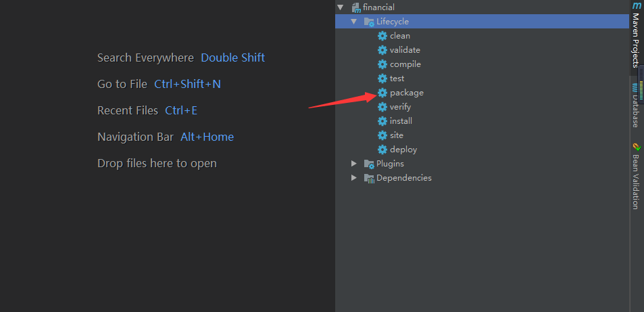
Task: Click the gear icon beside compile
Action: (x=382, y=64)
